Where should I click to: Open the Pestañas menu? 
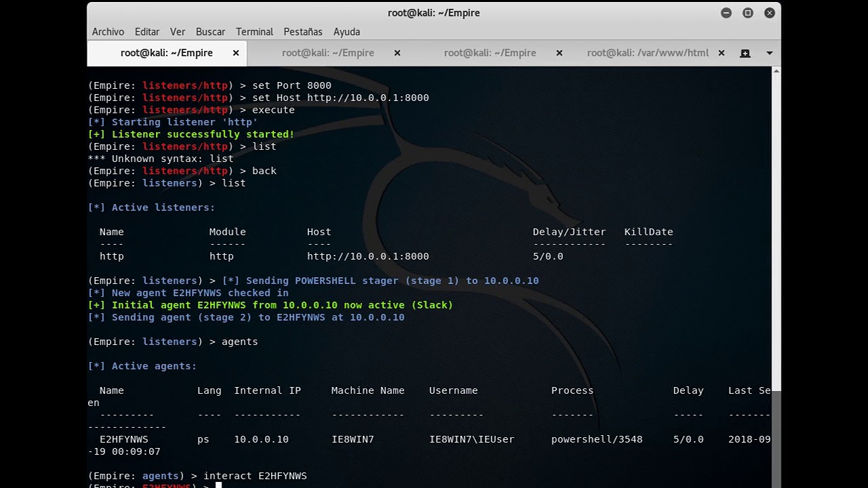tap(303, 32)
